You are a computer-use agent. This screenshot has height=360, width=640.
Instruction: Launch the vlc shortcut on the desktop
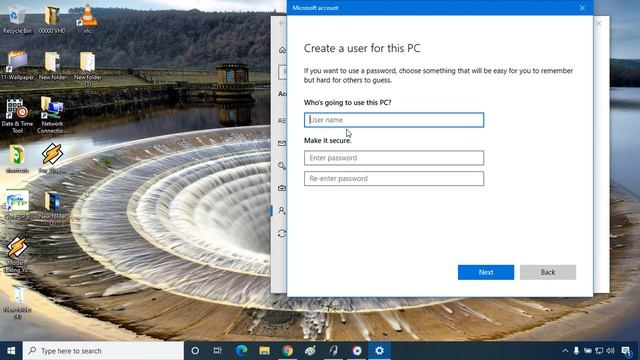point(87,18)
